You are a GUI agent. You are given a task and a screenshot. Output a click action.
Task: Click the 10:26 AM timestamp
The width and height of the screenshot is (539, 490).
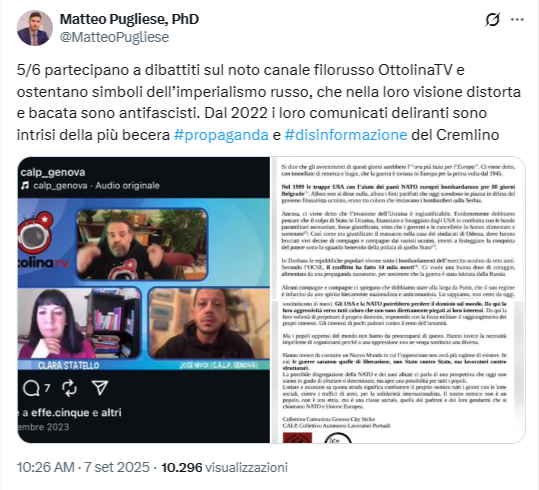[45, 467]
